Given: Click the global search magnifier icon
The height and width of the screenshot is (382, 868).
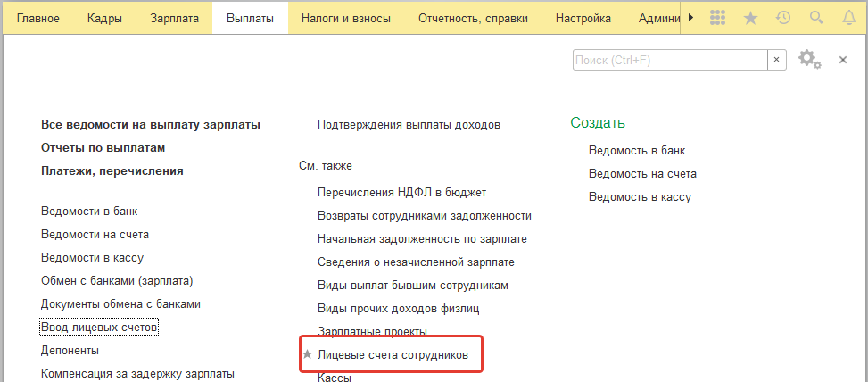Looking at the screenshot, I should [x=816, y=18].
